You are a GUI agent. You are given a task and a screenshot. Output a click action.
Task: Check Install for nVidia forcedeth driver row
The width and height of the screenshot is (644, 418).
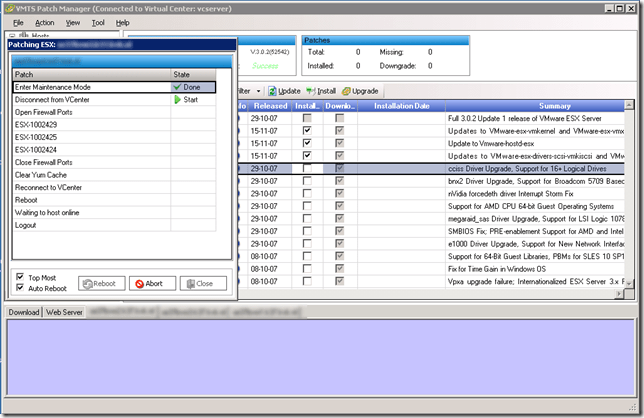[307, 193]
